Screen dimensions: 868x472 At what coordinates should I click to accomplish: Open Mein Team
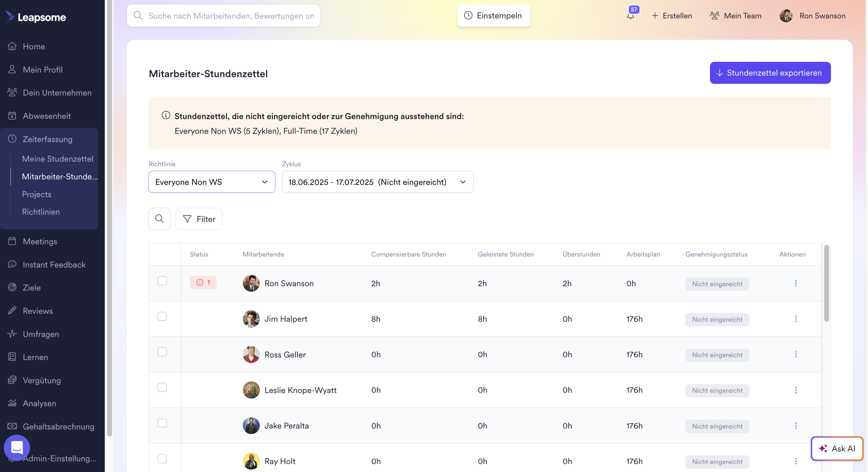735,16
